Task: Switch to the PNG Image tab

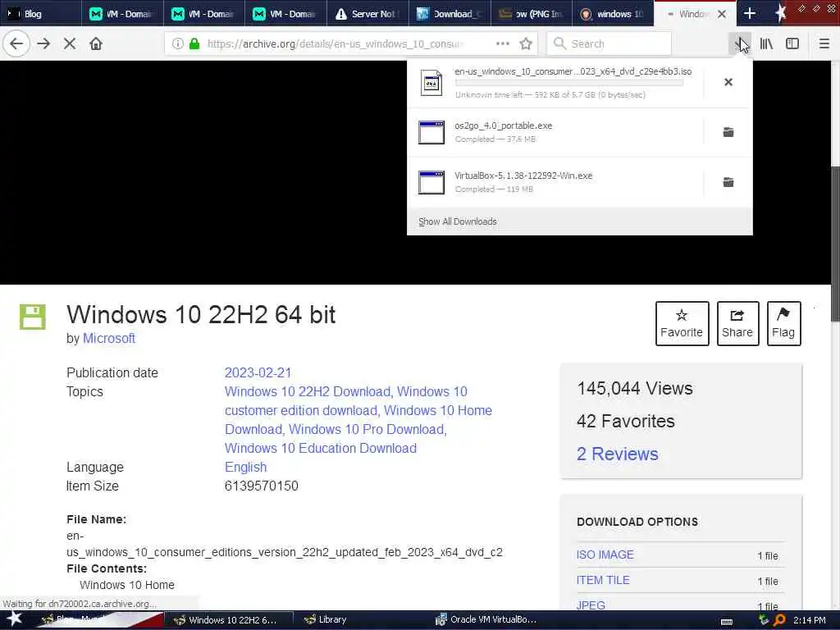Action: [531, 14]
